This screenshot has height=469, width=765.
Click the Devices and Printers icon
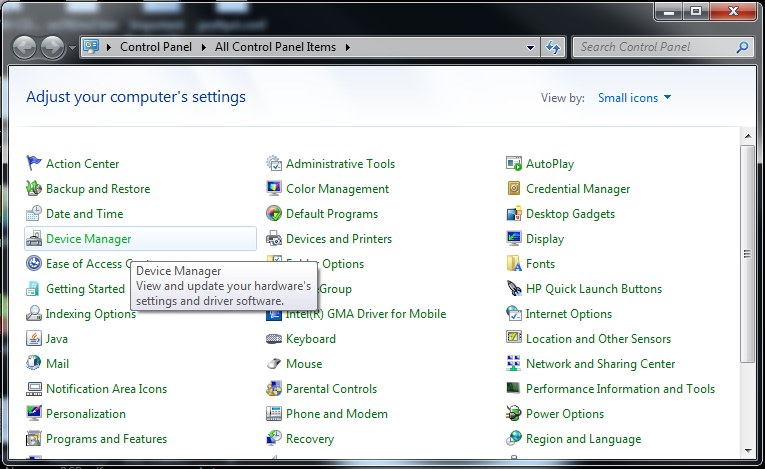(x=274, y=238)
